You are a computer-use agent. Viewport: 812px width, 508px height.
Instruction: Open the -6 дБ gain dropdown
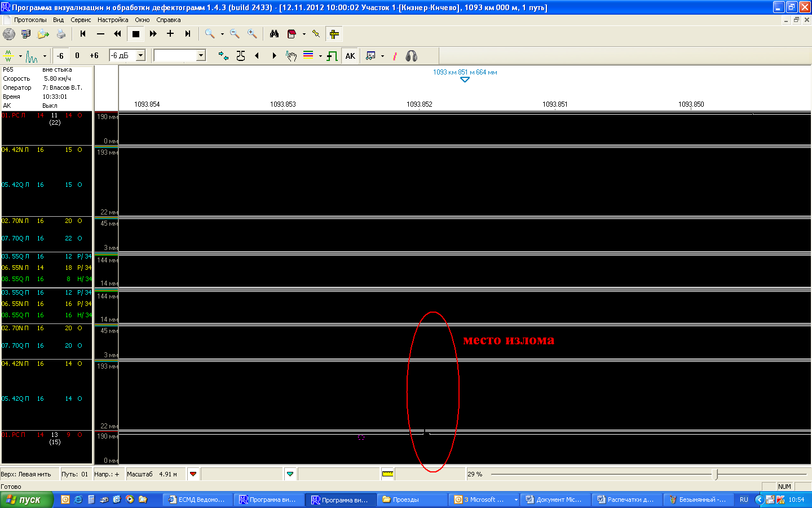coord(141,55)
